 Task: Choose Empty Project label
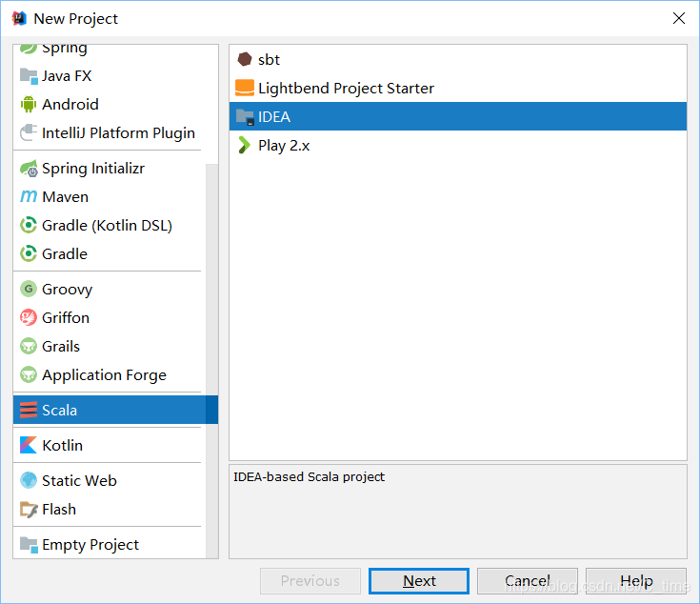pyautogui.click(x=90, y=545)
